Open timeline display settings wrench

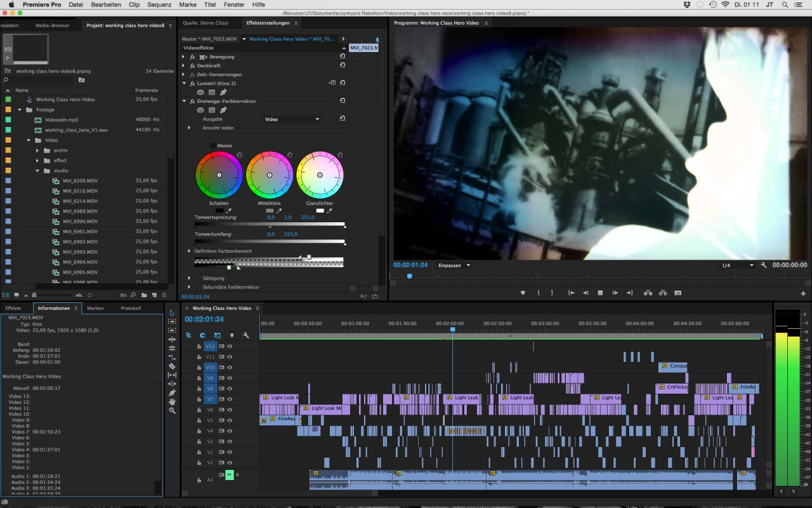246,335
